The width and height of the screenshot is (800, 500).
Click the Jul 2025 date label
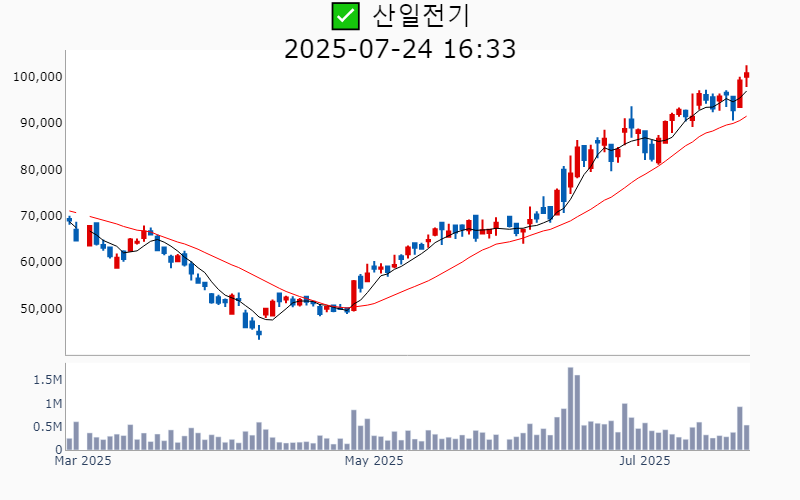(645, 461)
